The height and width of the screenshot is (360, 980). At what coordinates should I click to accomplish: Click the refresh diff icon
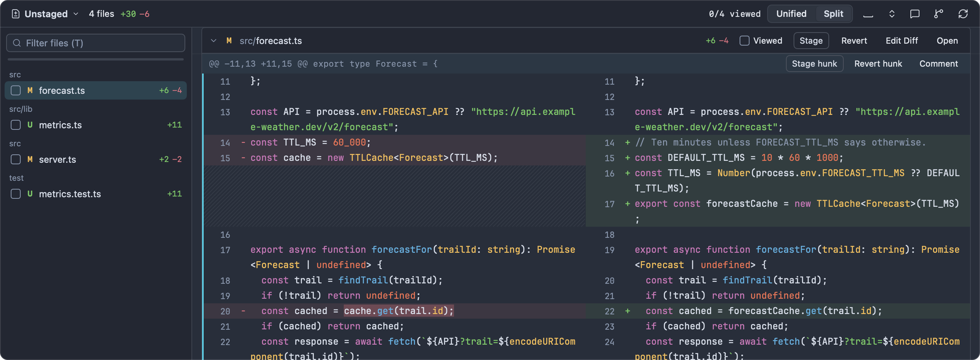(x=963, y=14)
